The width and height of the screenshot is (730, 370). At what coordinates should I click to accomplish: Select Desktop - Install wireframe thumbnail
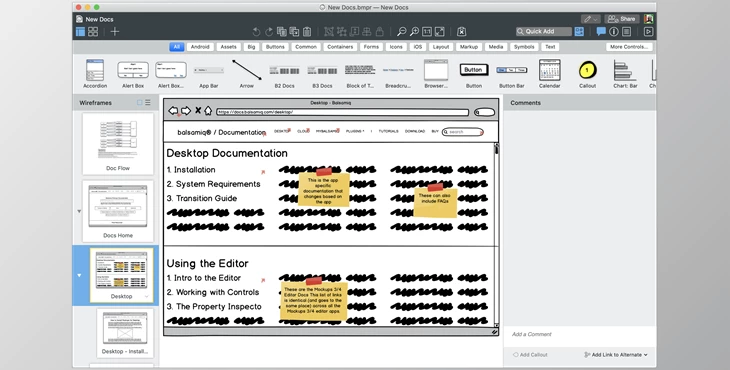125,333
